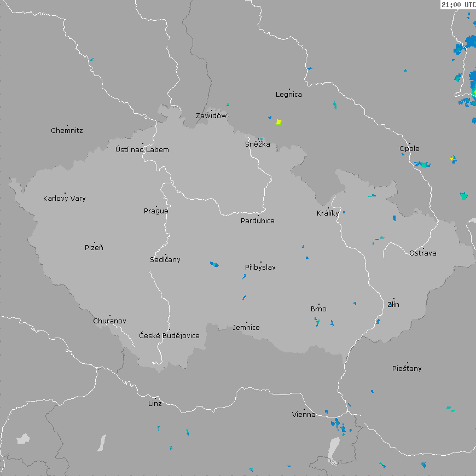Click the radar echo just east of Sedlčany
The height and width of the screenshot is (476, 476).
pyautogui.click(x=214, y=264)
